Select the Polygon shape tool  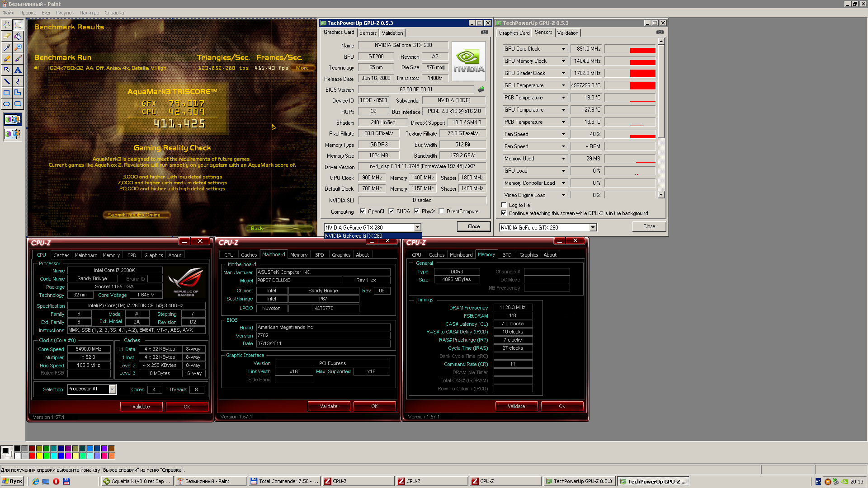coord(18,92)
